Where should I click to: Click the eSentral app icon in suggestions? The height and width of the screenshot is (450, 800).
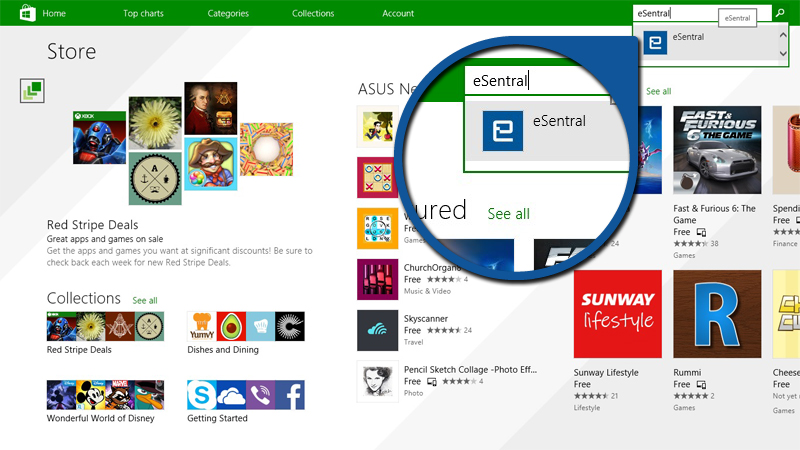coord(655,43)
